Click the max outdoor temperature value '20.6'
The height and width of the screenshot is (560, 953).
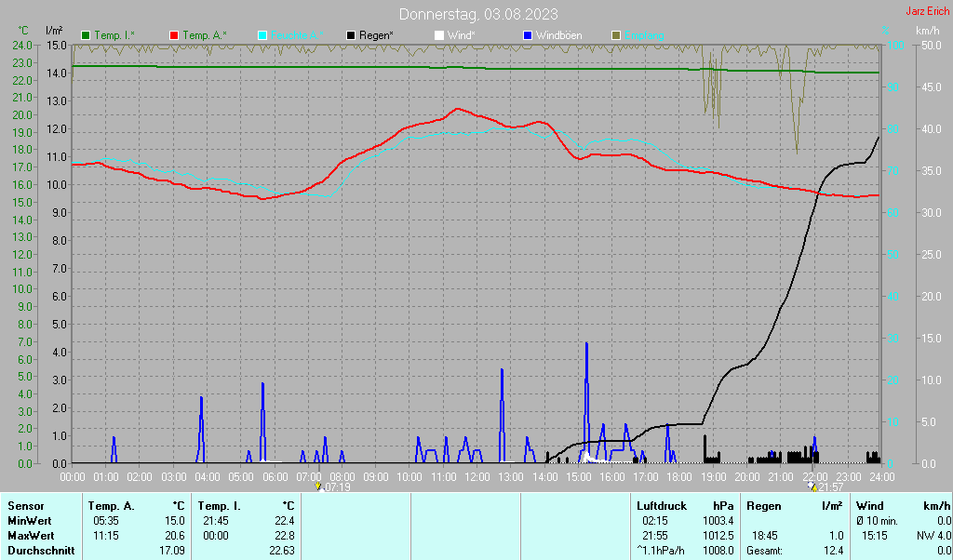[175, 536]
